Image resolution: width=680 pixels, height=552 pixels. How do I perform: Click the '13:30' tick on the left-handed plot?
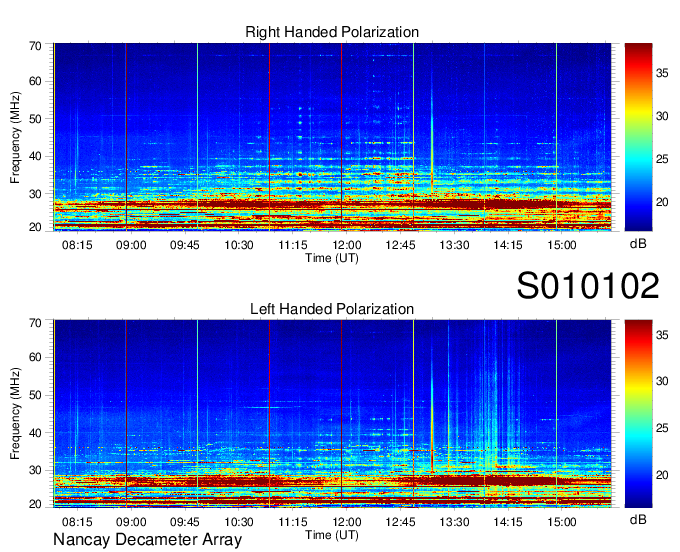[x=454, y=522]
